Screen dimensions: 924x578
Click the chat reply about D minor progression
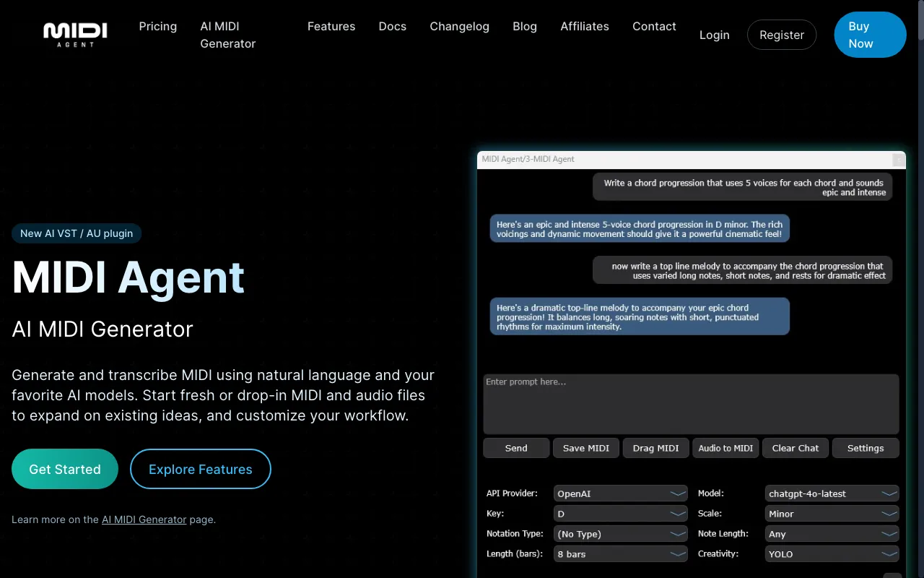(640, 229)
